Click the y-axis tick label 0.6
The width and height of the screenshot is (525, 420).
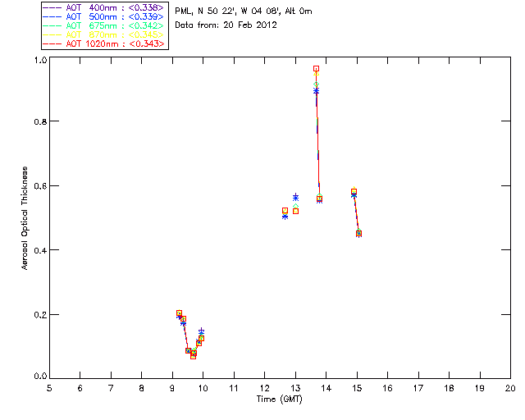tap(40, 185)
